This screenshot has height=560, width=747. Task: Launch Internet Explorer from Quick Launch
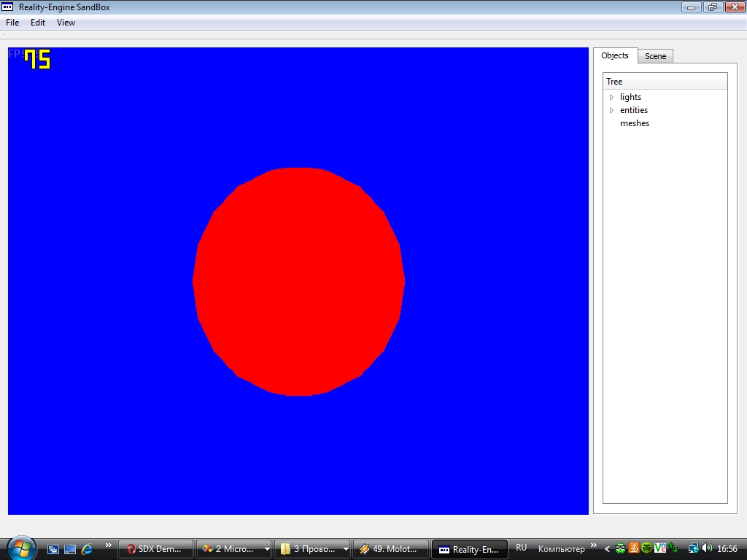tap(88, 549)
